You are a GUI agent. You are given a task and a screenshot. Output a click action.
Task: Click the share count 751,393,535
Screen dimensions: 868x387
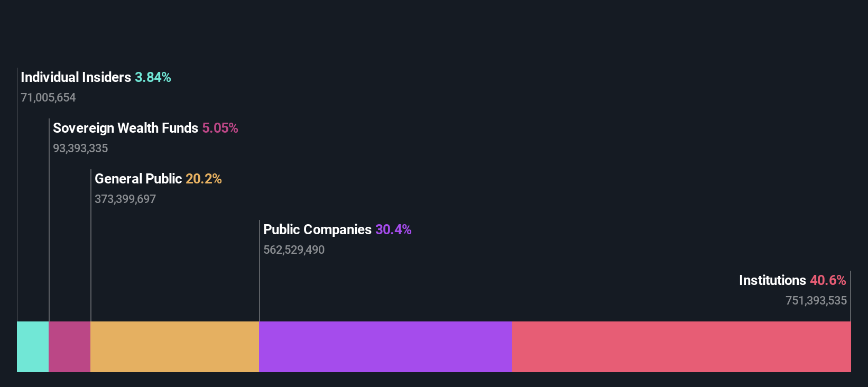pyautogui.click(x=816, y=301)
